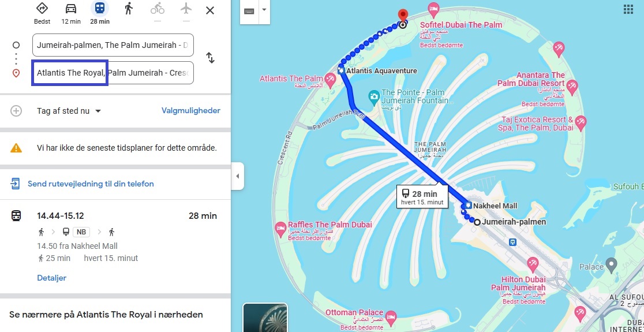Open the Google apps grid icon
644x332 pixels.
click(628, 9)
